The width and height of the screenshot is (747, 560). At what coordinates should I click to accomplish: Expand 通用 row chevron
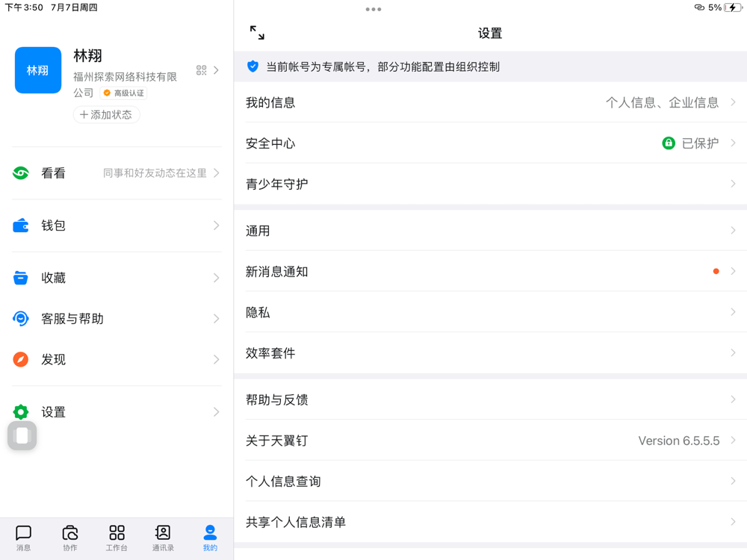[x=734, y=231]
